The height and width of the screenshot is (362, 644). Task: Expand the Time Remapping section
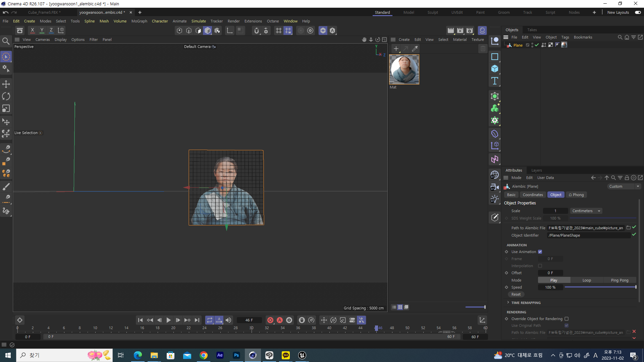click(x=526, y=303)
